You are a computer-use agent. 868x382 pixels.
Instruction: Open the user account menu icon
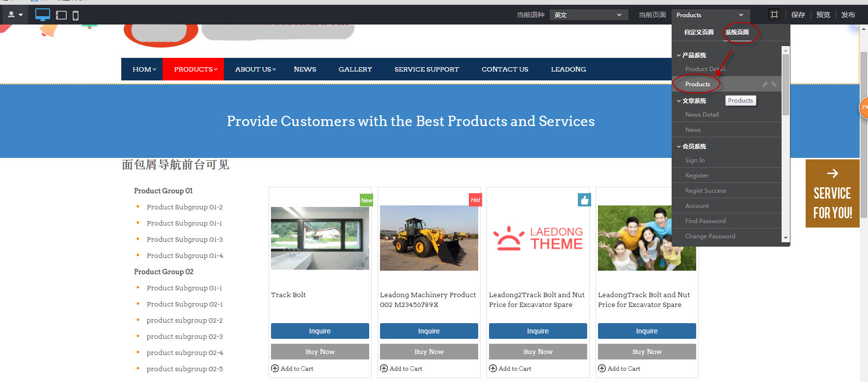pyautogui.click(x=15, y=15)
